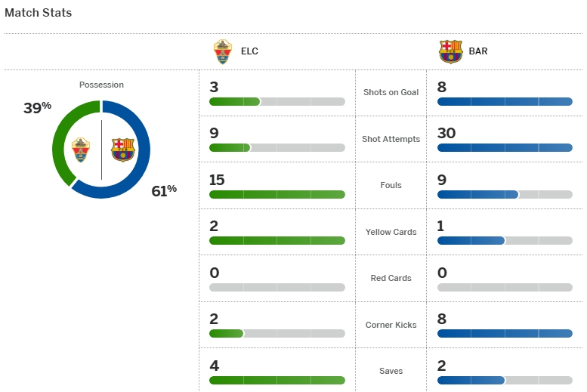
Task: Click the Barcelona crest in the header
Action: (x=450, y=51)
